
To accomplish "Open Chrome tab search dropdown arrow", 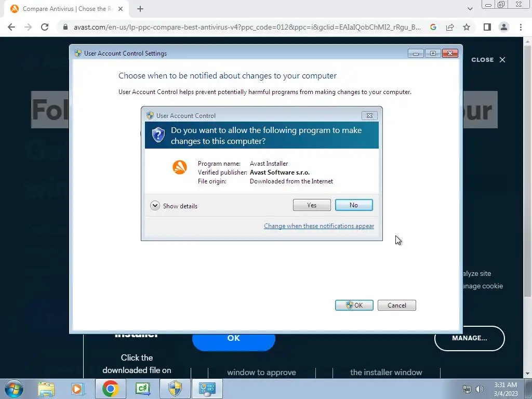I will click(x=470, y=9).
